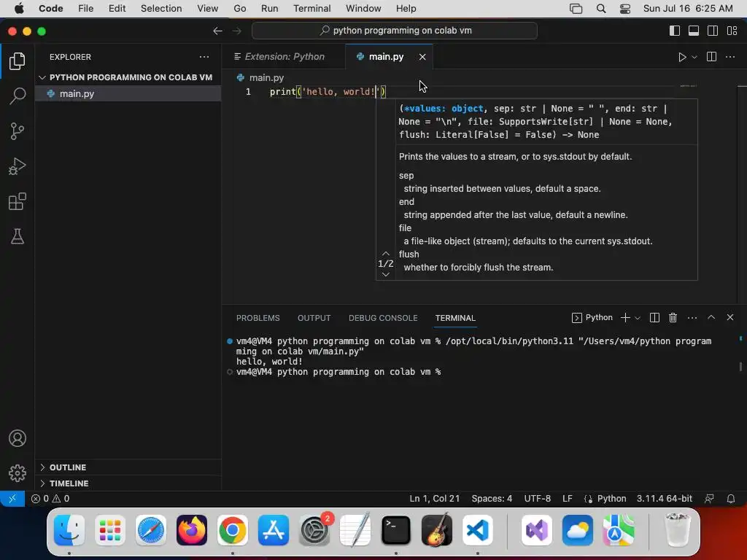The height and width of the screenshot is (560, 747).
Task: Open the Source Control view
Action: (18, 131)
